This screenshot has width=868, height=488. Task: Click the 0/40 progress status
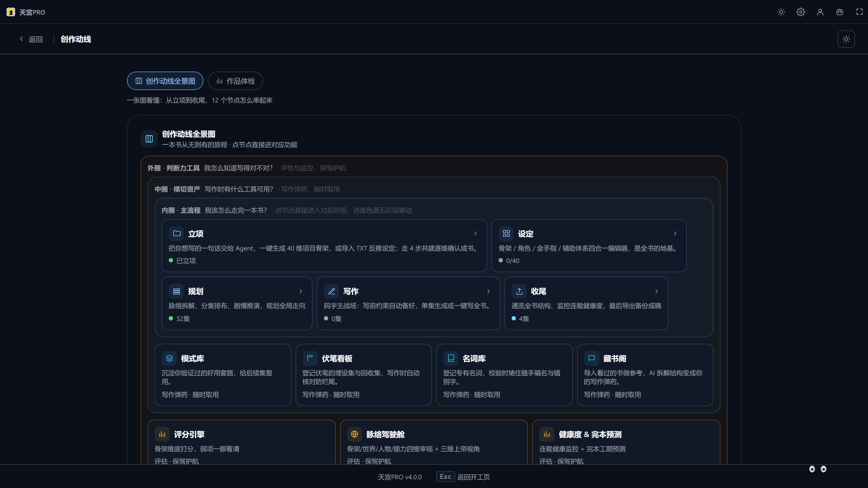coord(512,261)
